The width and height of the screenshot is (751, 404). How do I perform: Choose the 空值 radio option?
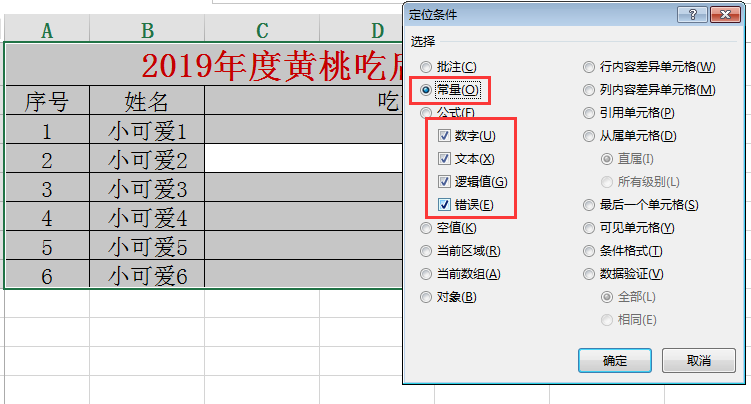pos(428,228)
